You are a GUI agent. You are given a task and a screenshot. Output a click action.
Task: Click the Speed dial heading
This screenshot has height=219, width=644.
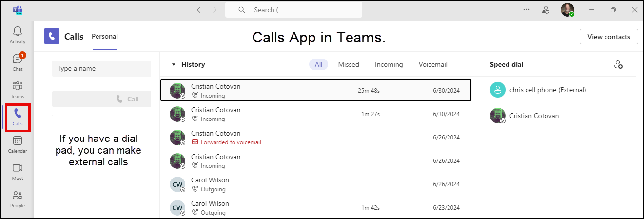pos(507,64)
